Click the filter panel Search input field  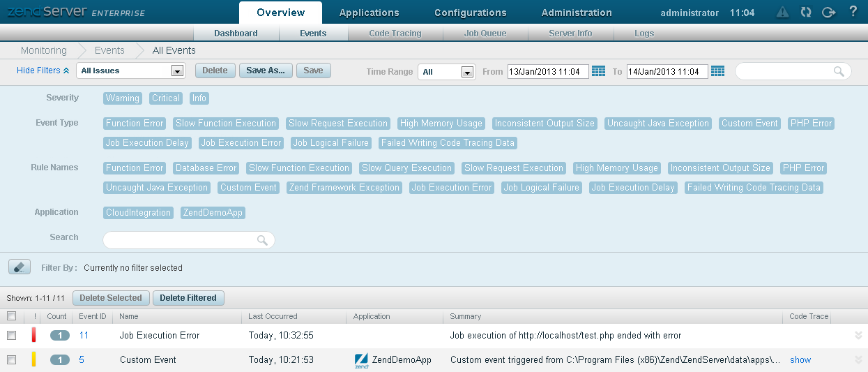[x=181, y=240]
